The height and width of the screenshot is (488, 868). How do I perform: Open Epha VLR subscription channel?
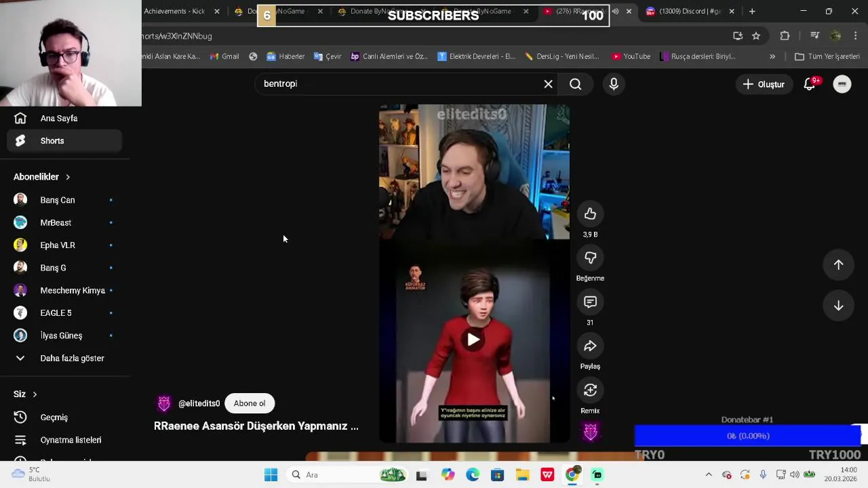(65, 245)
